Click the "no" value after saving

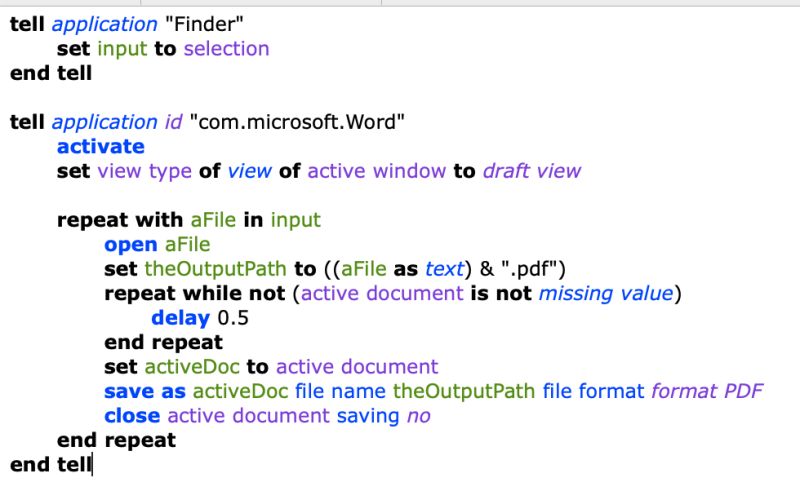pyautogui.click(x=418, y=416)
